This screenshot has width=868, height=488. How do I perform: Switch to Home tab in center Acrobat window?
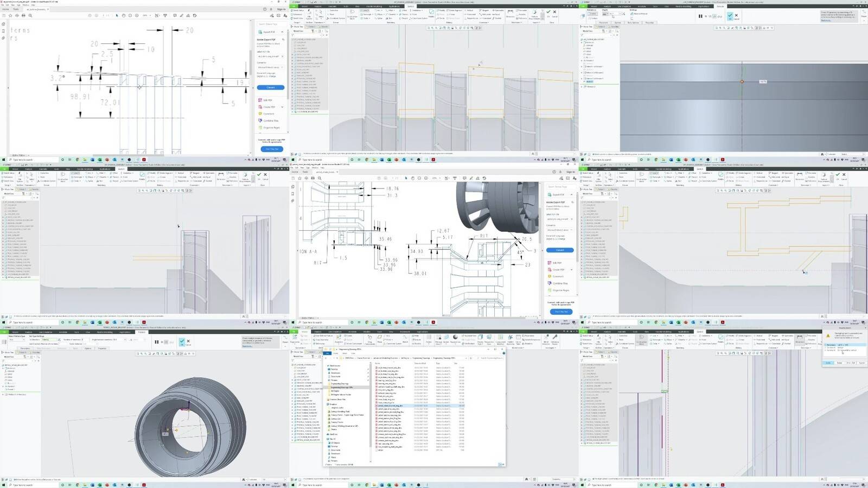[x=295, y=172]
